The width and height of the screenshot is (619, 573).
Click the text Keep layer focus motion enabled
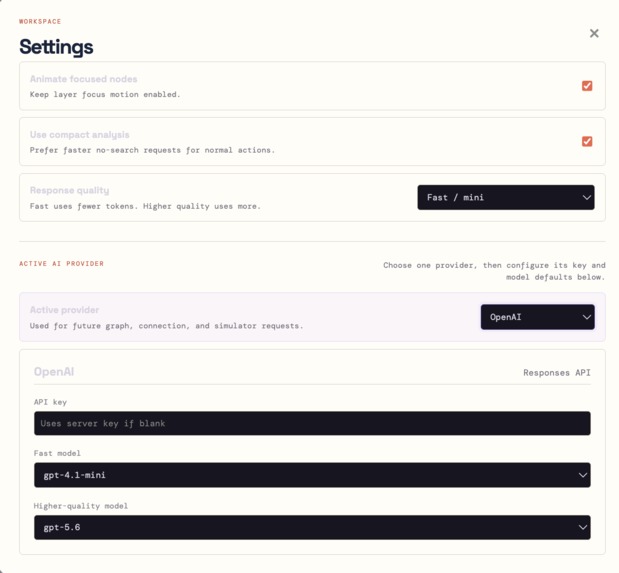pos(105,94)
